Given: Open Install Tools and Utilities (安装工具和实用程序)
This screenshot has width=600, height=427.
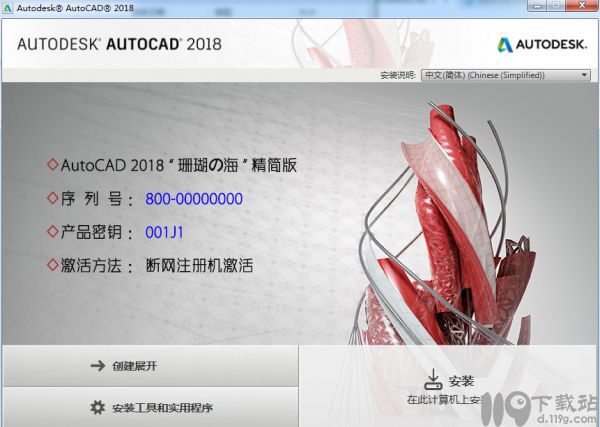Looking at the screenshot, I should pyautogui.click(x=150, y=407).
